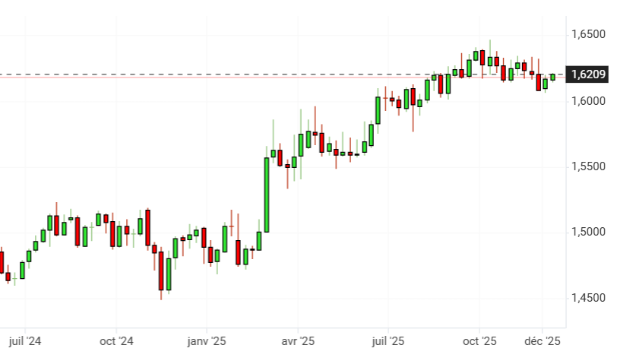Click the 1,4500 price axis label
This screenshot has height=364, width=620.
click(x=587, y=298)
